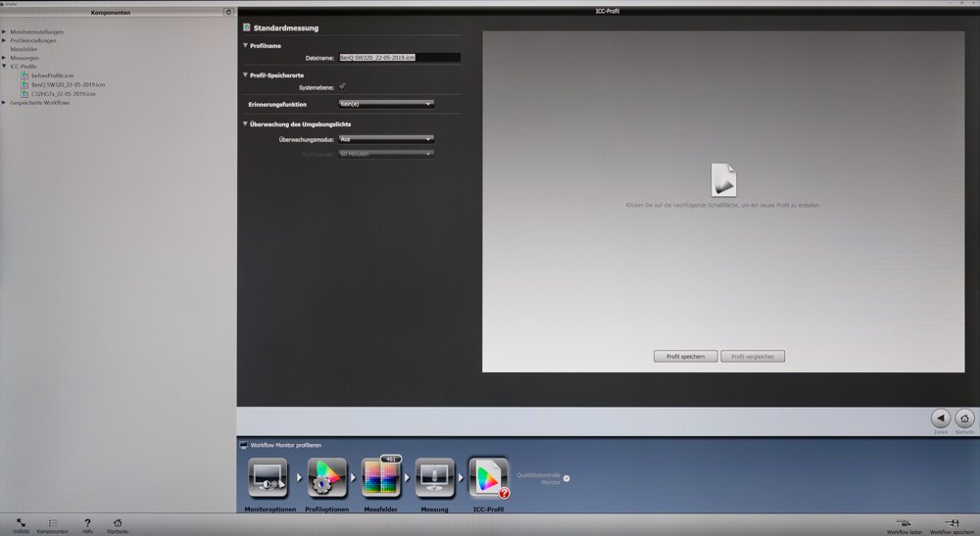Screen dimensions: 980x536
Task: Toggle the Systemebene checkbox
Action: [343, 86]
